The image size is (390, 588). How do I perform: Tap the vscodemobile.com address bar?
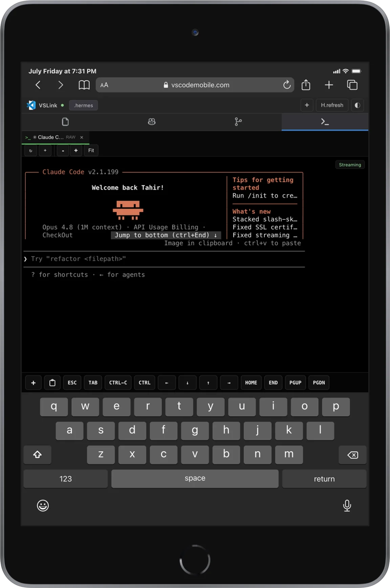[195, 85]
